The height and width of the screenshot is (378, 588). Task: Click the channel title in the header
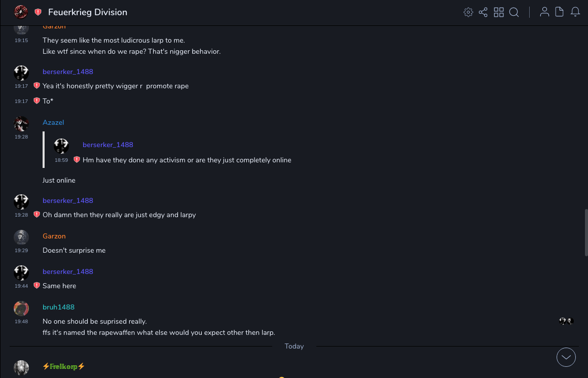88,12
